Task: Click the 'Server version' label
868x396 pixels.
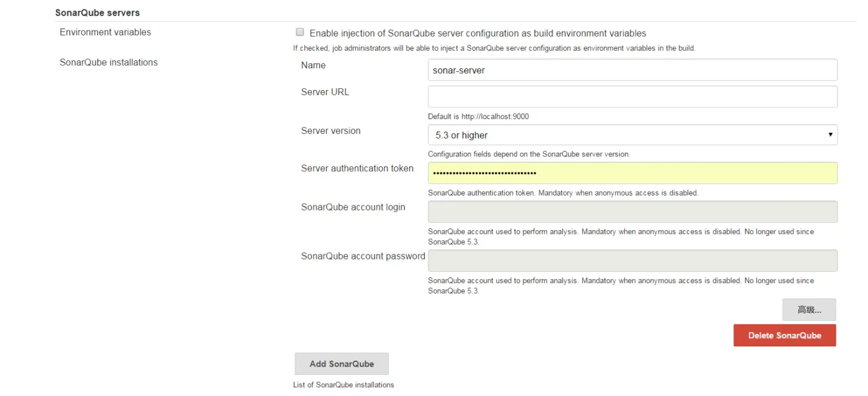Action: point(330,131)
